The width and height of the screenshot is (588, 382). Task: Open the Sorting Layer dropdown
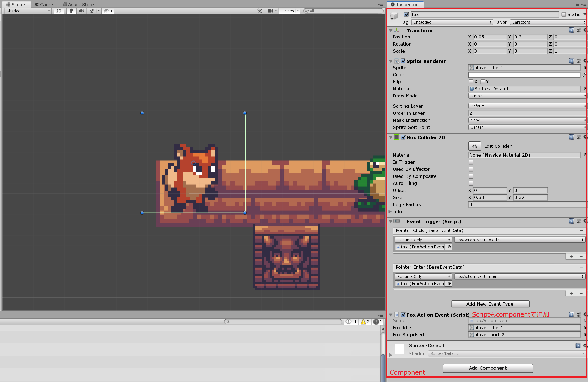coord(527,106)
